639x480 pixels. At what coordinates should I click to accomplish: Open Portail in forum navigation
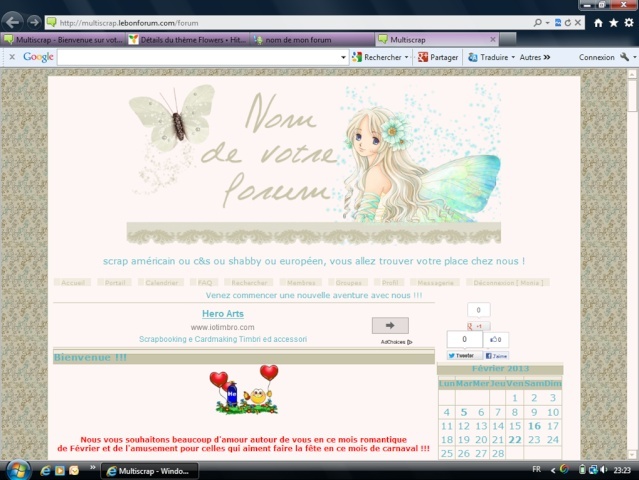pos(115,282)
